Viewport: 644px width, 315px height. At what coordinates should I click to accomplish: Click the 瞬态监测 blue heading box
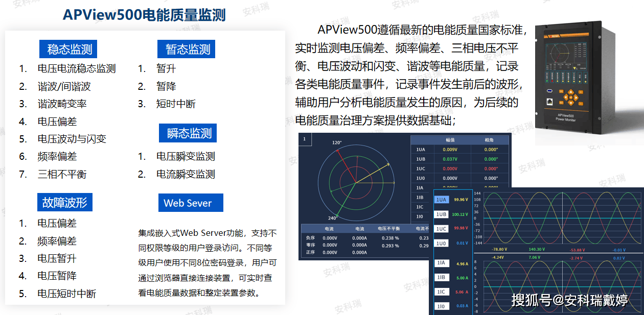(188, 133)
